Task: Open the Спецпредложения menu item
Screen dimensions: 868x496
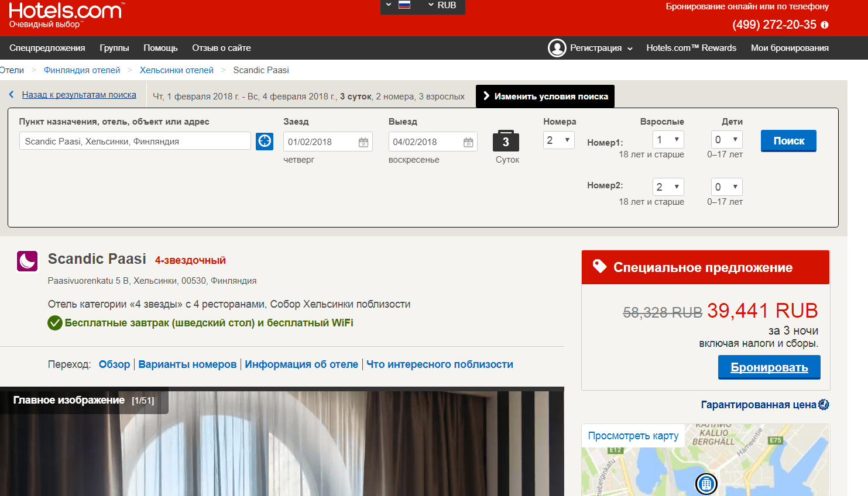Action: click(47, 48)
